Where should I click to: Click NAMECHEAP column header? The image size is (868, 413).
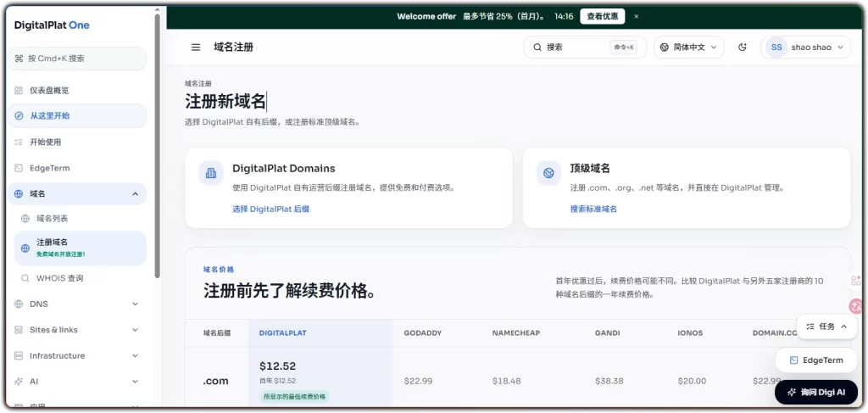(516, 333)
